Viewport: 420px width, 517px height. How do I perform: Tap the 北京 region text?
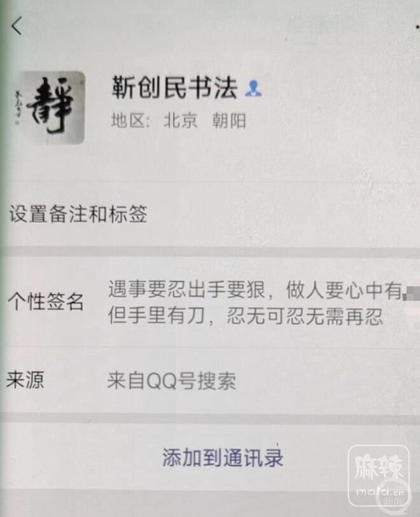click(x=180, y=120)
